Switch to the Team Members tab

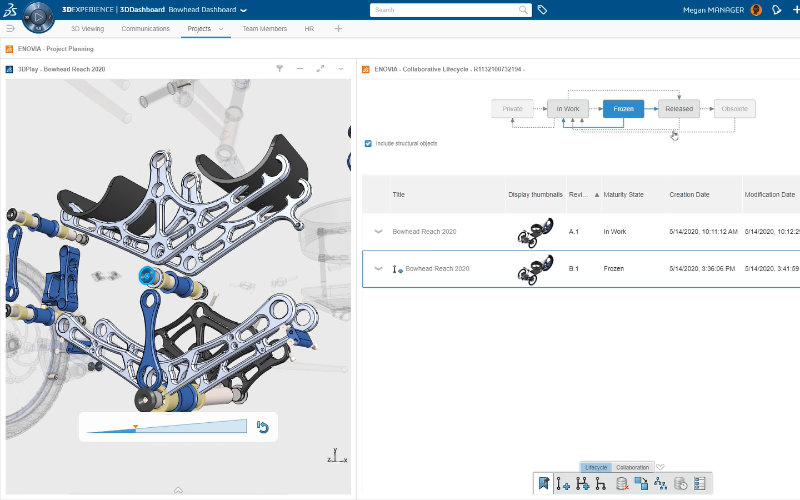266,29
